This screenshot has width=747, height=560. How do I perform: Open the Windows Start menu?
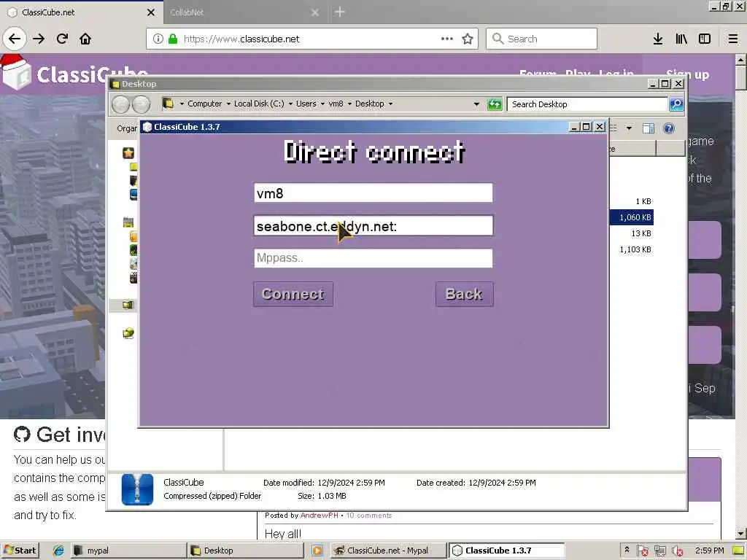coord(20,551)
